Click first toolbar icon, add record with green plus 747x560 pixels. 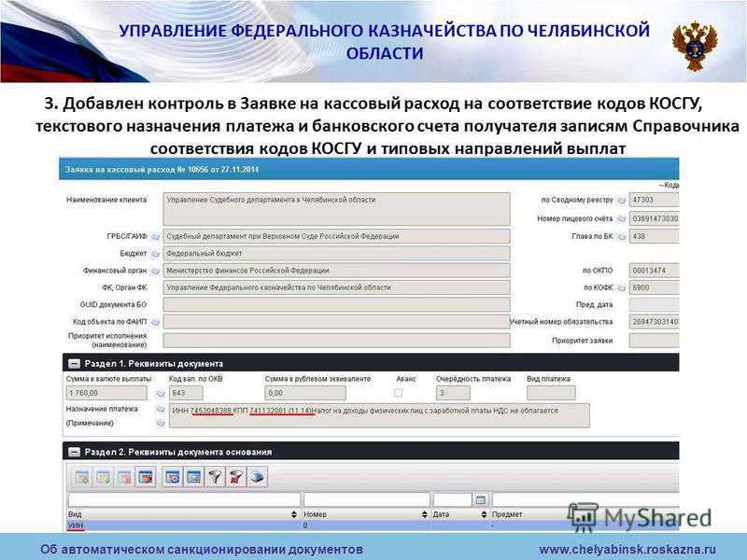click(82, 477)
